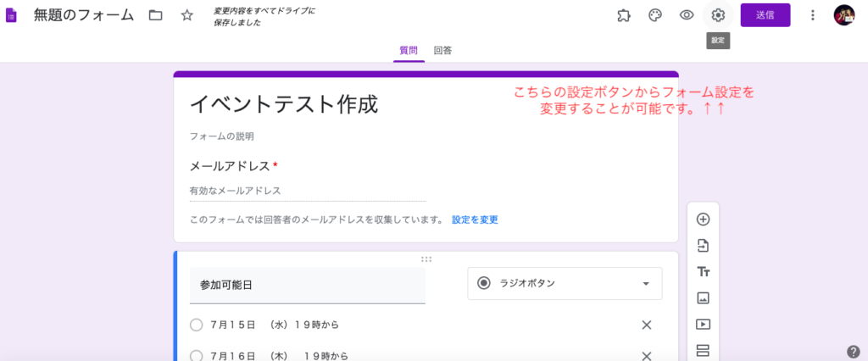Grab the question drag handle dots
This screenshot has height=361, width=868.
point(426,258)
